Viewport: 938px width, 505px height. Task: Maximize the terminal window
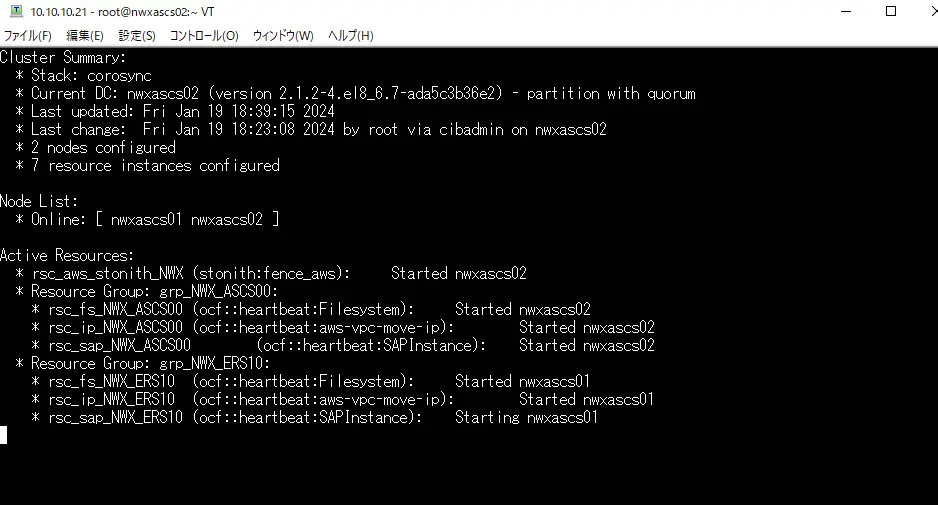tap(891, 11)
